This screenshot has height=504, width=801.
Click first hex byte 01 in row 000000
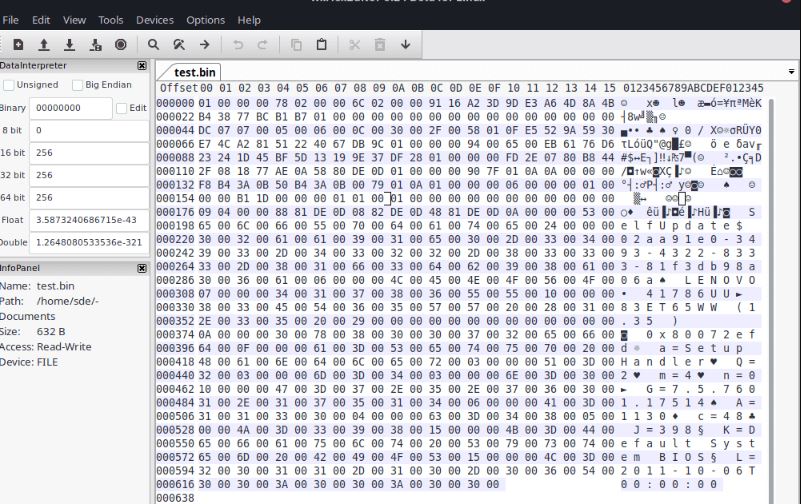pyautogui.click(x=205, y=103)
